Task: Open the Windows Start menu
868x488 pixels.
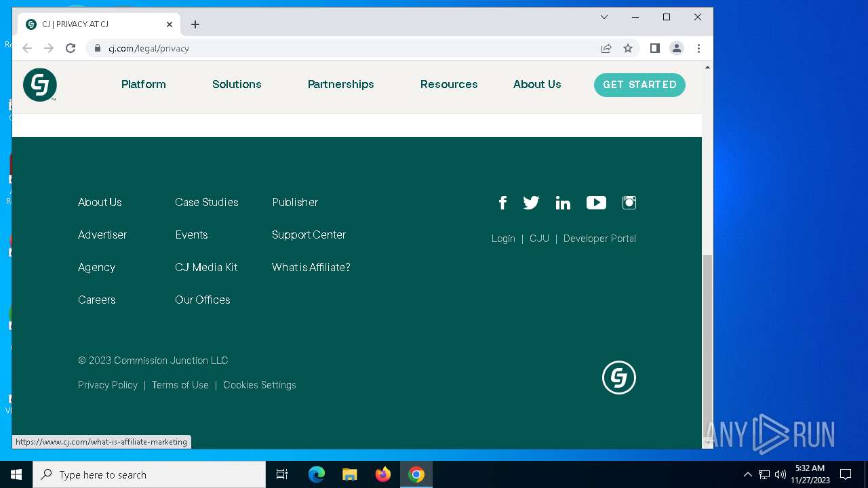Action: [16, 474]
